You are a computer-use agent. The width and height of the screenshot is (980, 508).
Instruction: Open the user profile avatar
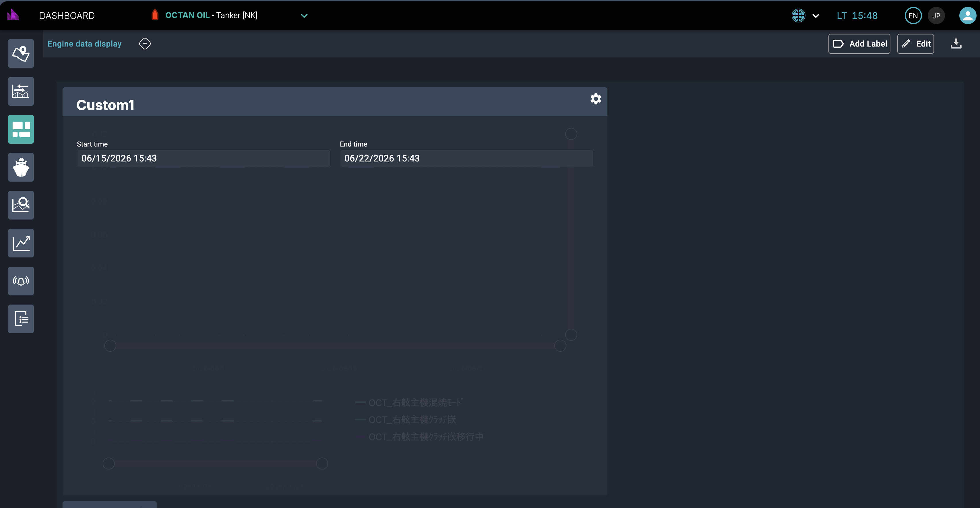pos(967,16)
